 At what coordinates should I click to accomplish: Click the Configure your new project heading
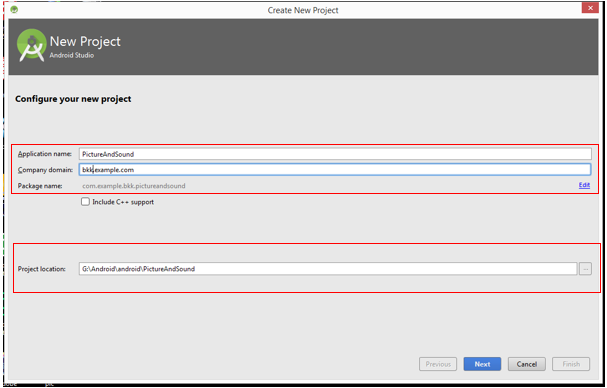[x=73, y=99]
